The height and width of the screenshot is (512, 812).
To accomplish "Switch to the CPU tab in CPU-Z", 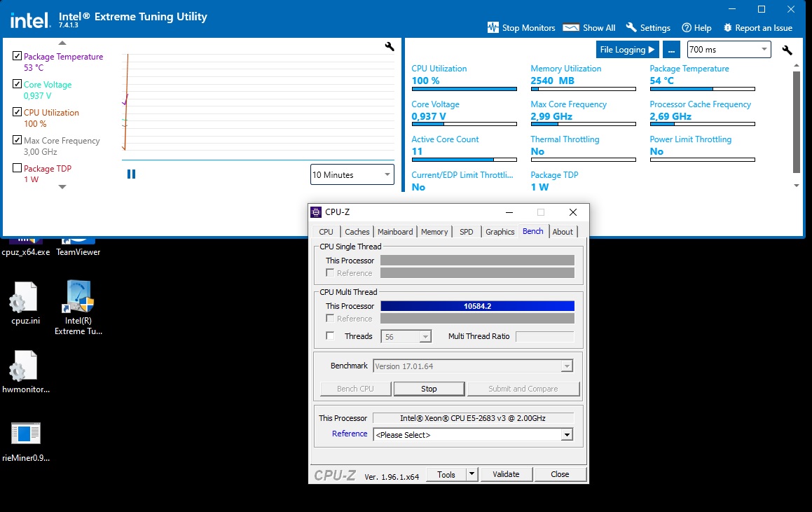I will tap(326, 232).
